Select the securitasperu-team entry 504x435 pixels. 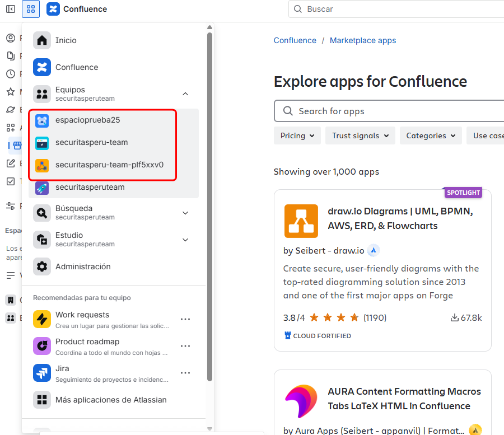coord(113,142)
